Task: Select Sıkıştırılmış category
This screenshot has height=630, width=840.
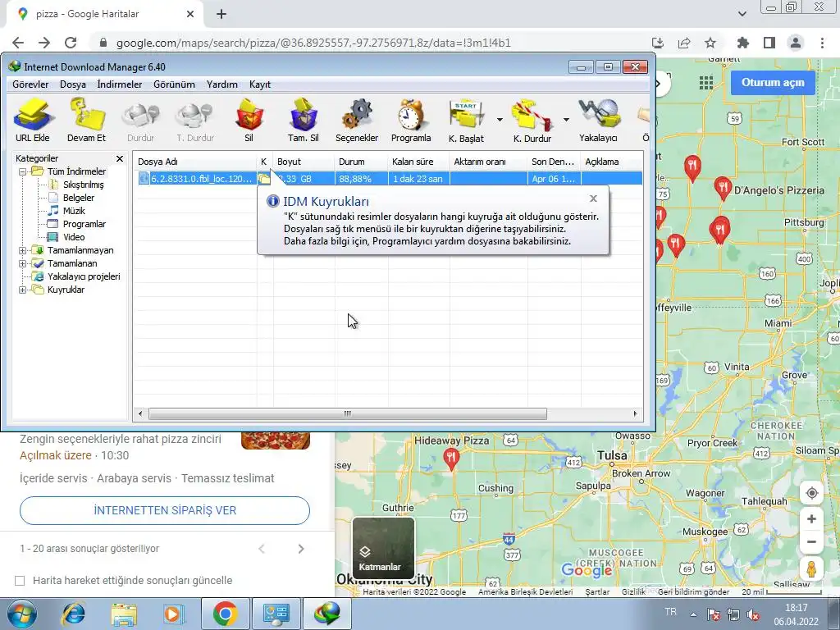Action: click(x=83, y=185)
